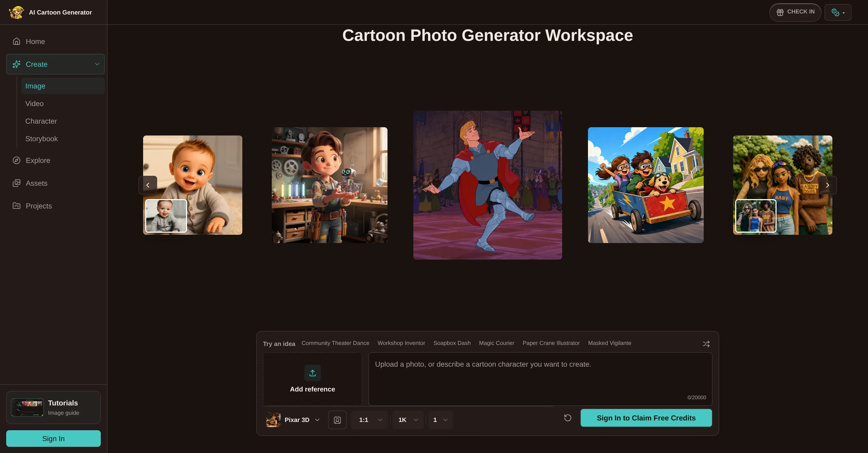Try the Community Theater Dance idea
The height and width of the screenshot is (453, 868).
pos(335,343)
